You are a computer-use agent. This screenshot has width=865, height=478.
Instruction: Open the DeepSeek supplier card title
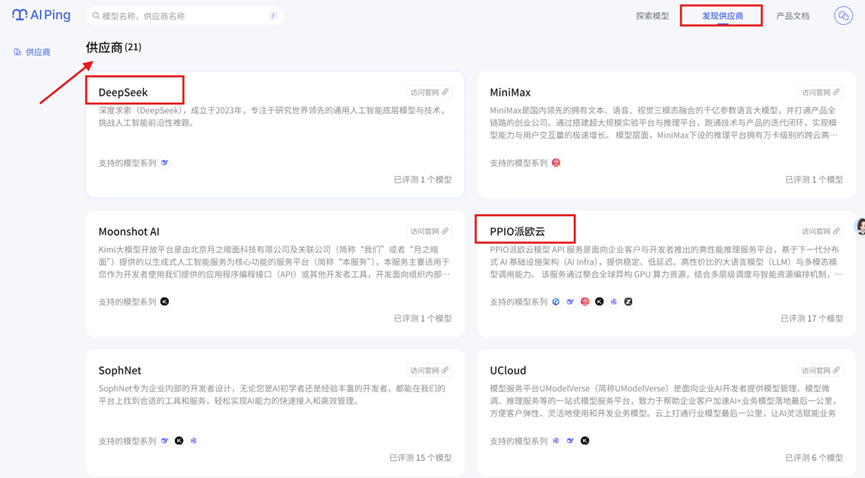pyautogui.click(x=123, y=92)
